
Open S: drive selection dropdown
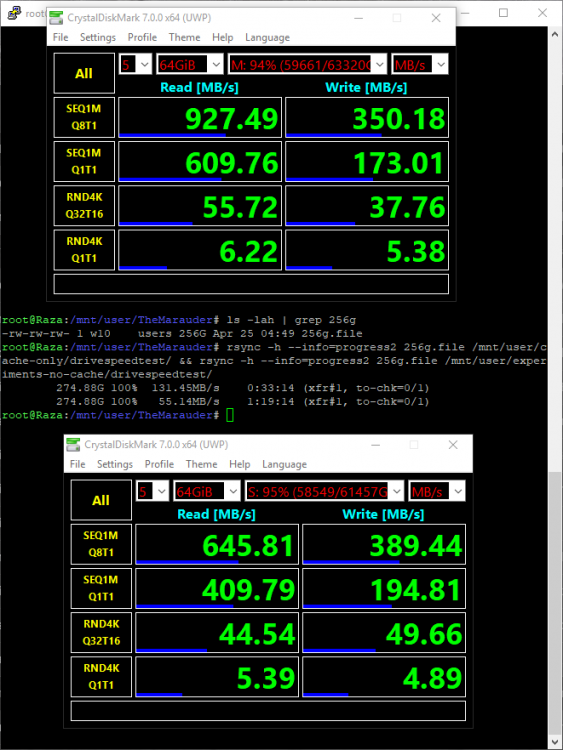click(x=324, y=491)
